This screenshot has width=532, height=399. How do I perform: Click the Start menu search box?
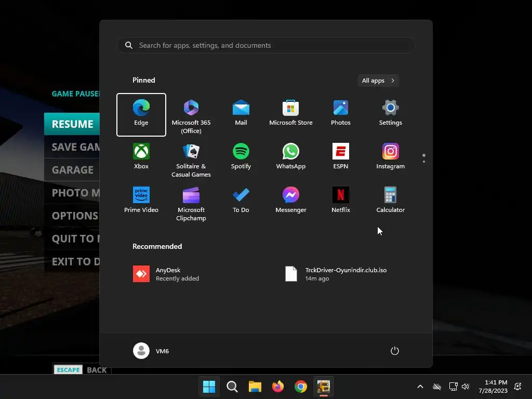point(266,45)
